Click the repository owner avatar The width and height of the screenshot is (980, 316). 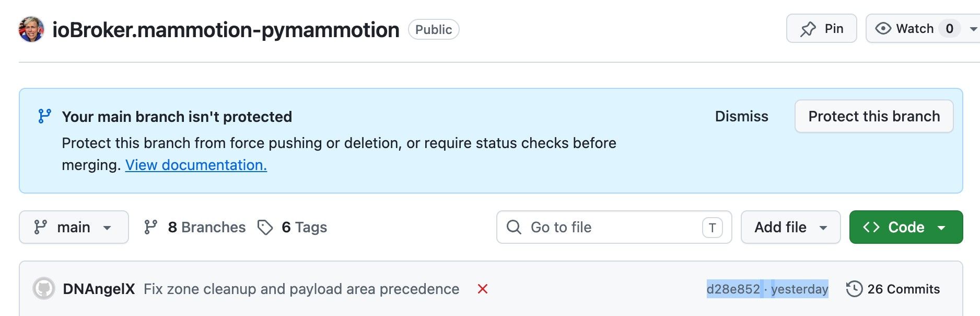(x=31, y=29)
